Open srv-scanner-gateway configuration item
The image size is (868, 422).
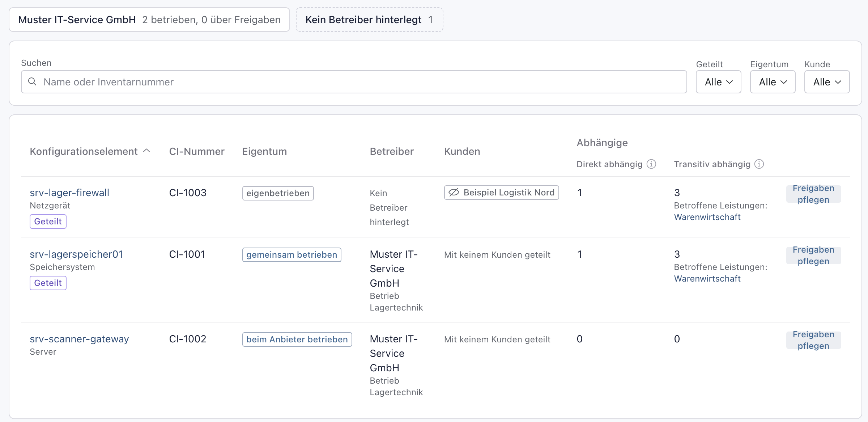point(79,339)
